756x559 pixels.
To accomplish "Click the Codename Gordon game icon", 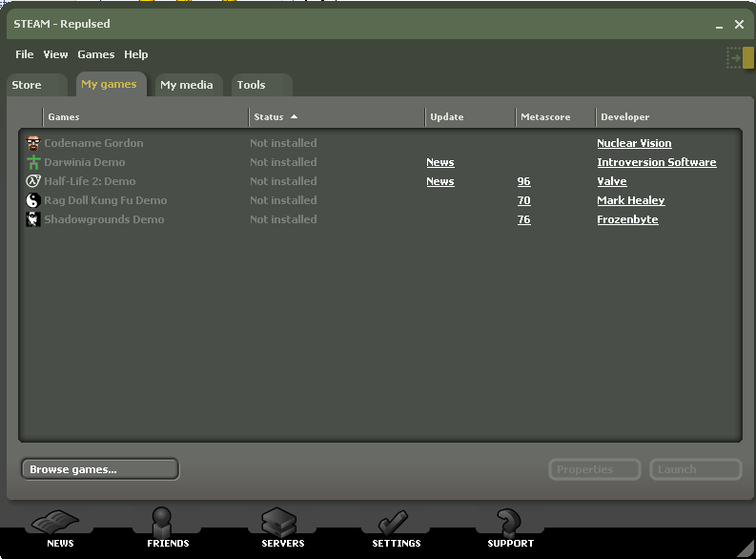I will pyautogui.click(x=33, y=143).
